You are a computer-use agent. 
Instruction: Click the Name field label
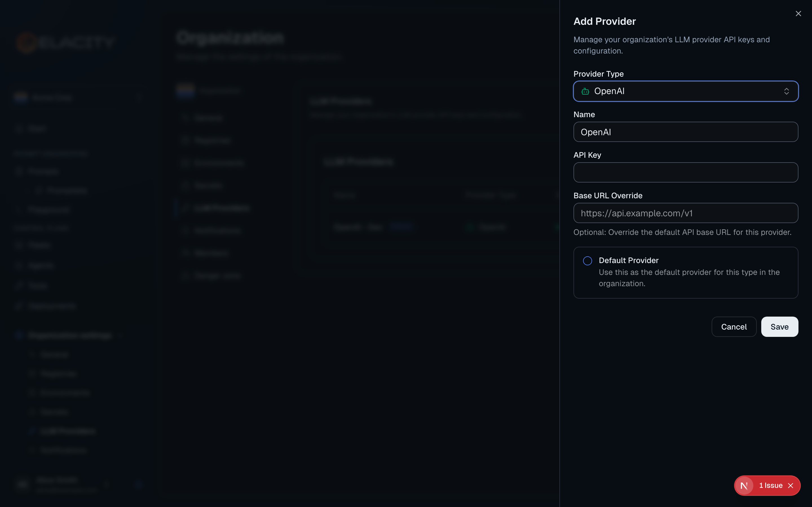coord(584,114)
